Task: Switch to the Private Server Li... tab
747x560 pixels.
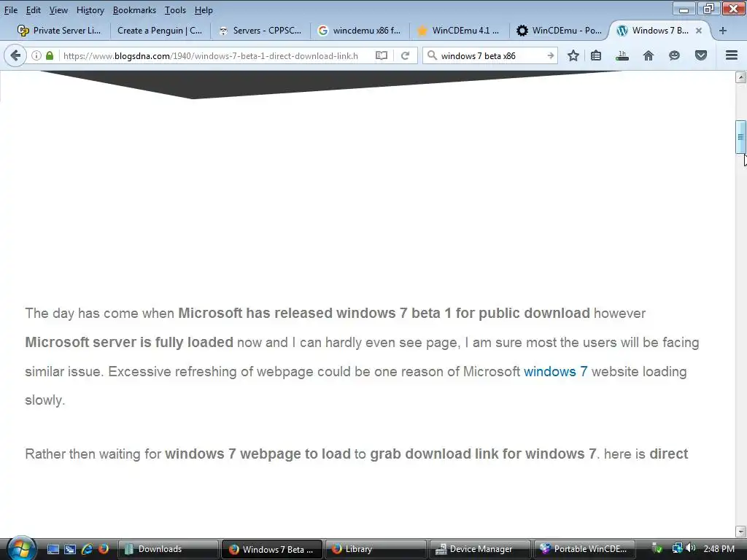Action: [x=59, y=31]
